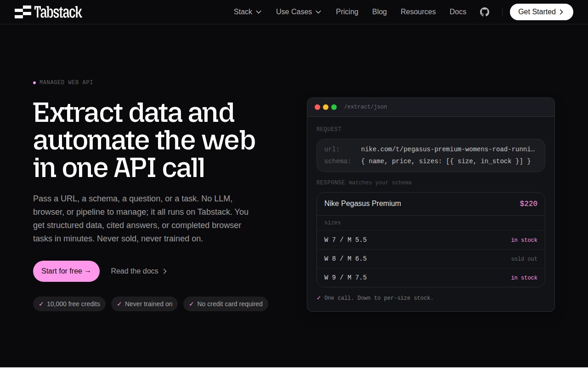Click the schema definition text
Viewport: 588px width, 377px height.
(446, 161)
